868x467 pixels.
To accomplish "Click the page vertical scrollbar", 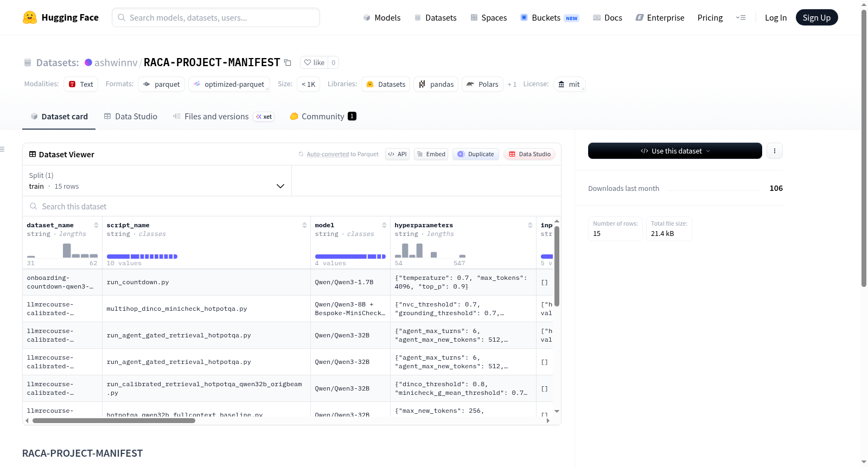I will pyautogui.click(x=864, y=148).
